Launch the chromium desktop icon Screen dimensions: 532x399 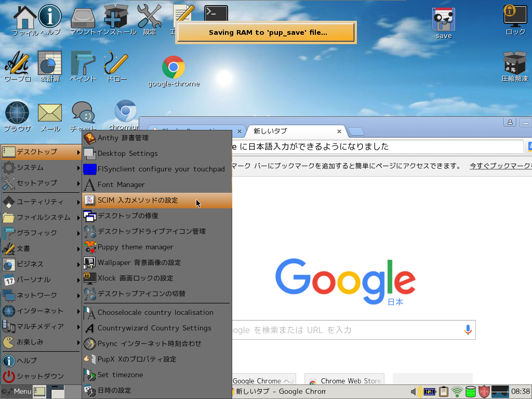point(125,115)
